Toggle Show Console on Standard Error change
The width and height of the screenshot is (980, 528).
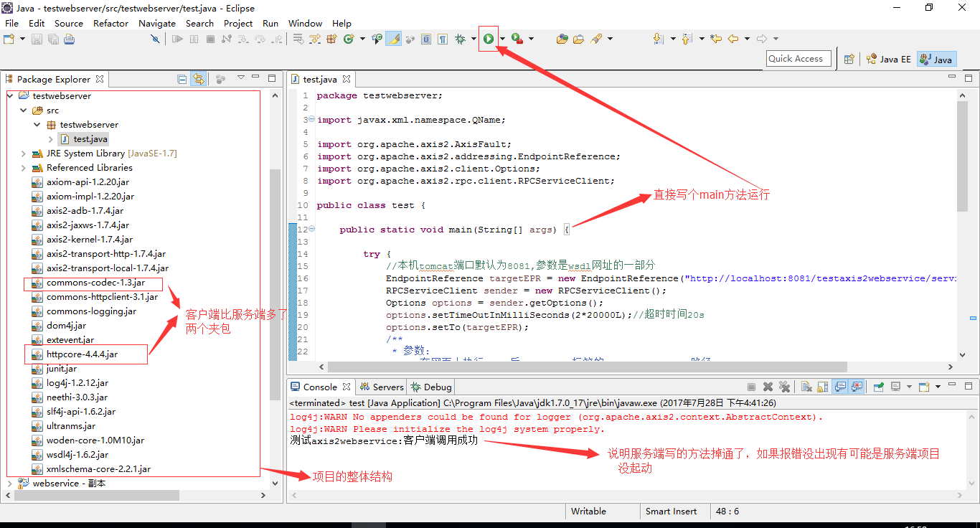[857, 387]
